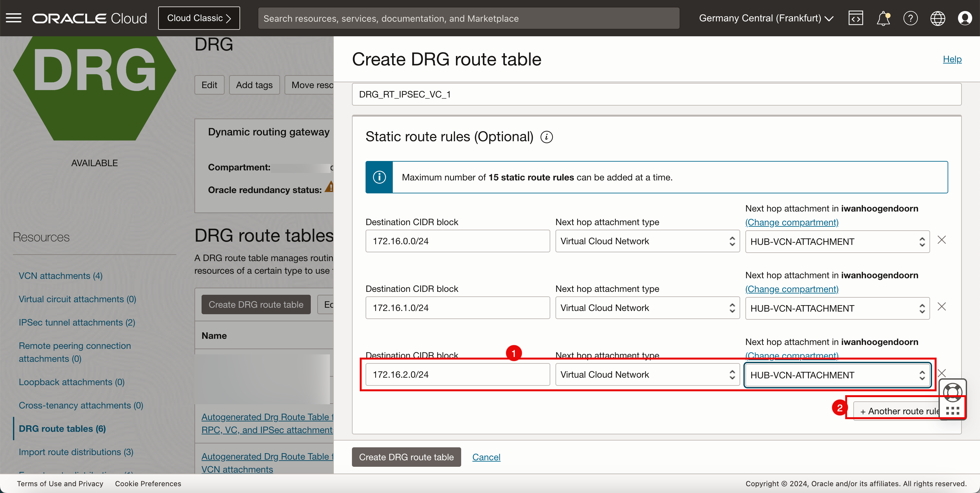Click the Create DRG route table button

click(406, 456)
